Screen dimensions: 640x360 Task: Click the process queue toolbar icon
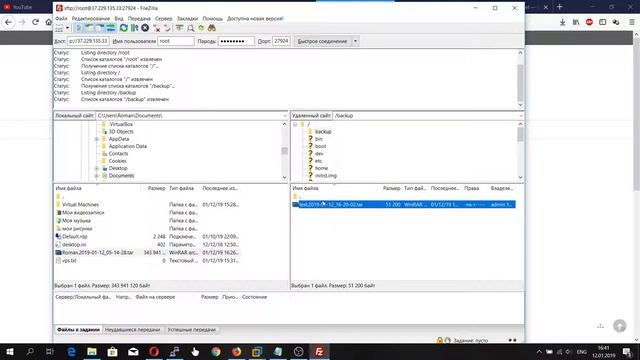click(134, 28)
